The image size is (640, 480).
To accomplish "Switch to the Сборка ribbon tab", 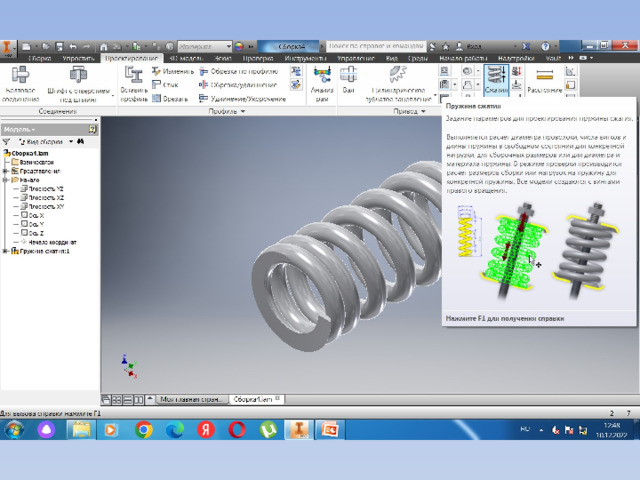I will [x=40, y=59].
